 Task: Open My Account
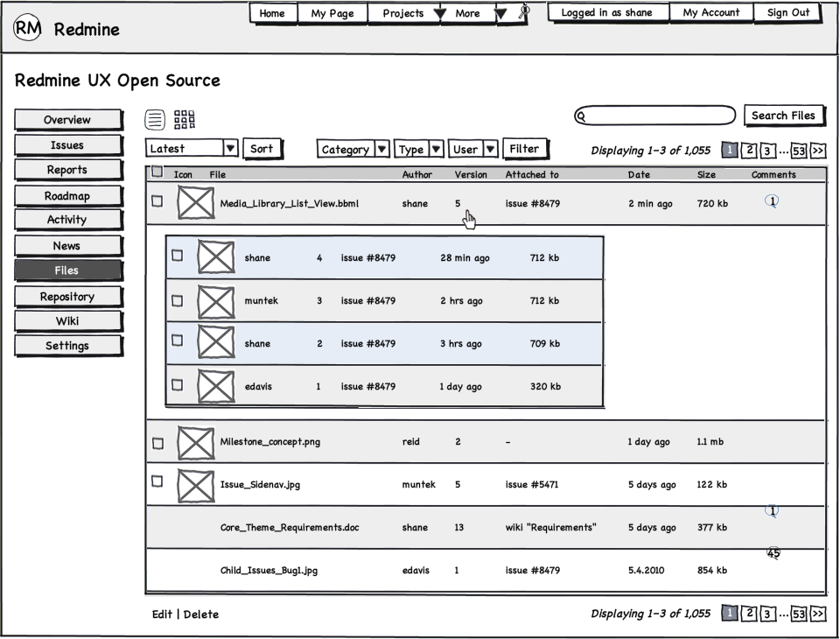click(x=710, y=12)
